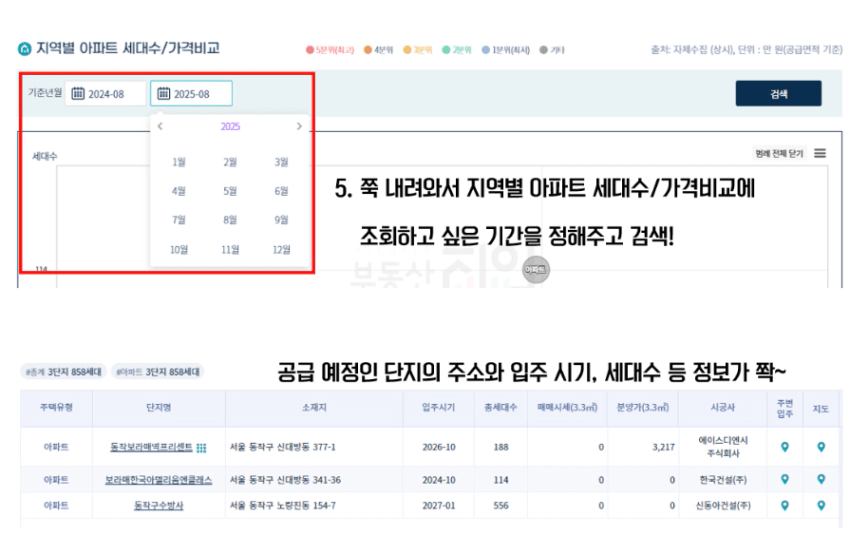The image size is (850, 536).
Task: Click the gray 기타 legend color dot
Action: click(543, 49)
